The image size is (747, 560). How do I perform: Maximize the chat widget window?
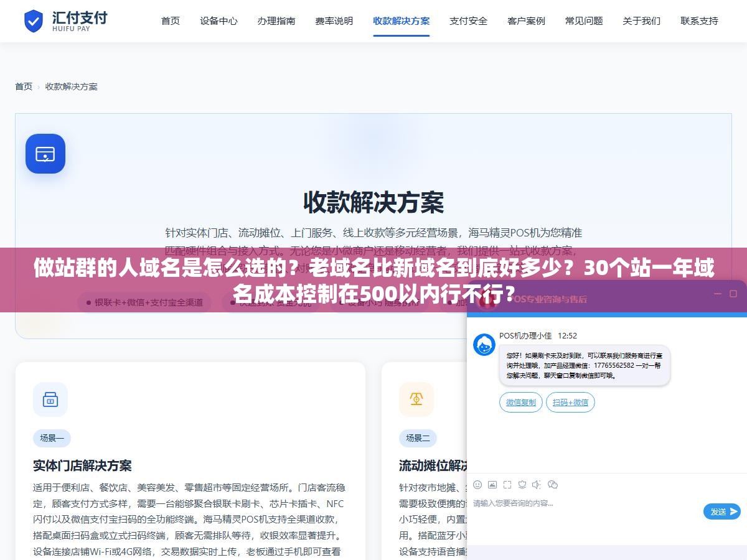[x=733, y=293]
